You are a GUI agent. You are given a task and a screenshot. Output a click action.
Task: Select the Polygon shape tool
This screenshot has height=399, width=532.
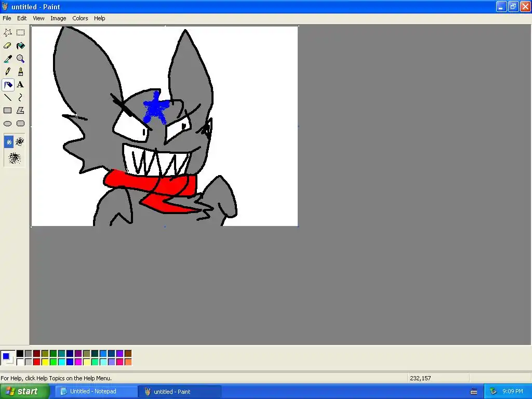[x=21, y=110]
